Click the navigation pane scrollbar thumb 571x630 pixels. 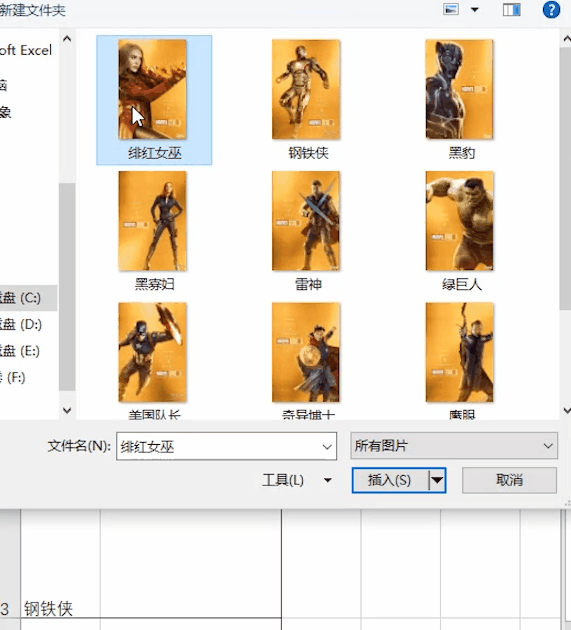[67, 287]
